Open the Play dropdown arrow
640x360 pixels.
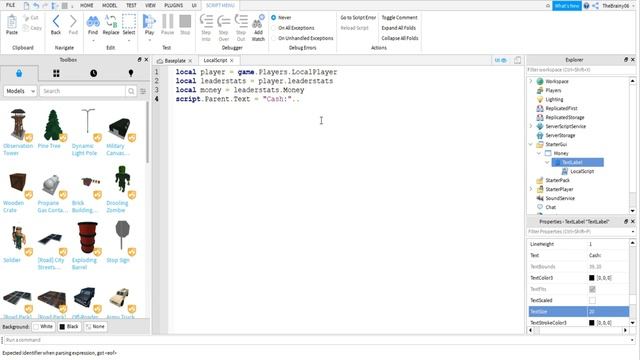tap(149, 40)
